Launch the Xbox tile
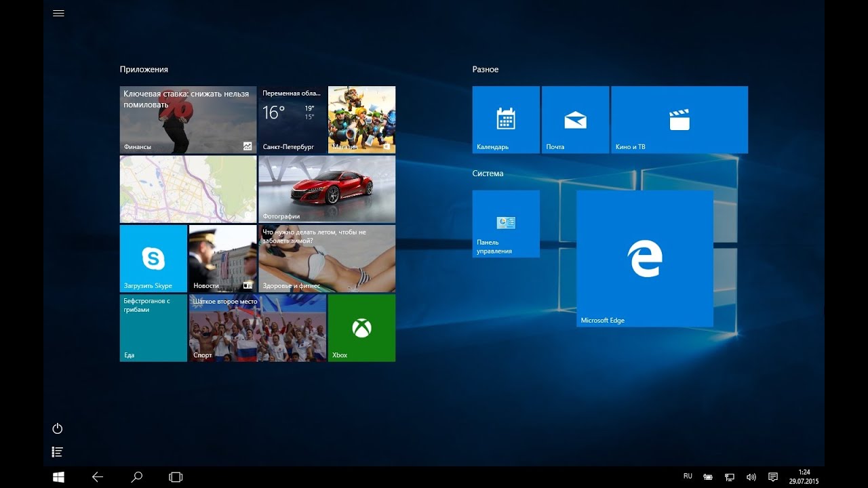Image resolution: width=868 pixels, height=488 pixels. click(361, 327)
